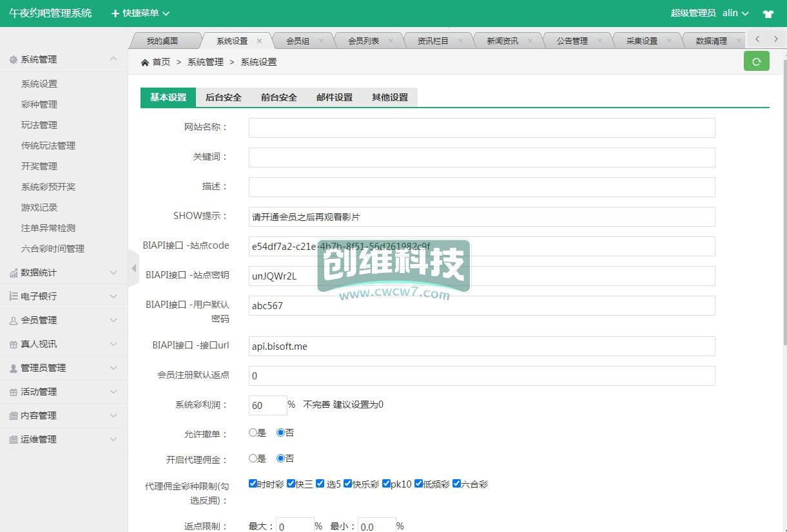The image size is (787, 532).
Task: Click the gear icon beside 系统管理
Action: click(14, 59)
